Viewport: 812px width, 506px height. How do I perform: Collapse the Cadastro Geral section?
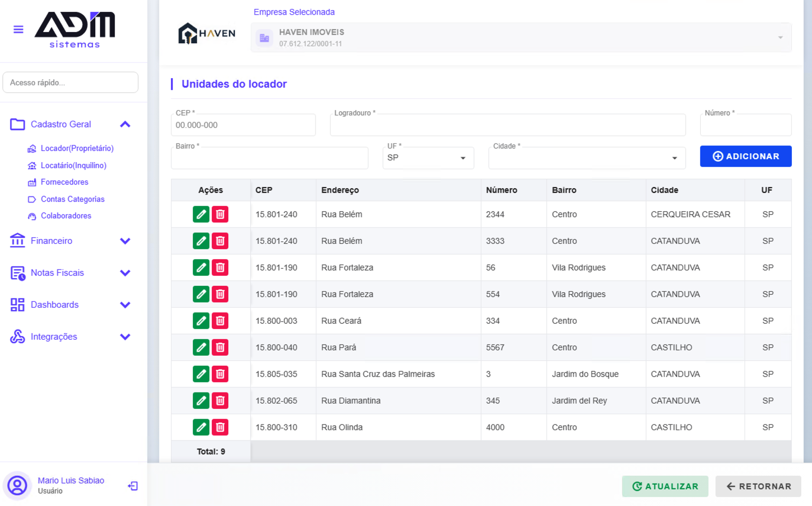125,124
